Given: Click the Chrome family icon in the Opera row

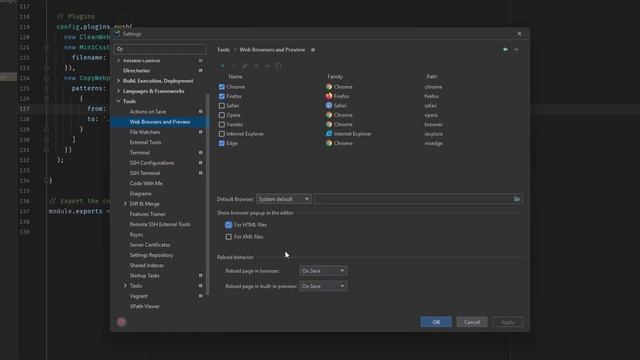Looking at the screenshot, I should click(329, 115).
